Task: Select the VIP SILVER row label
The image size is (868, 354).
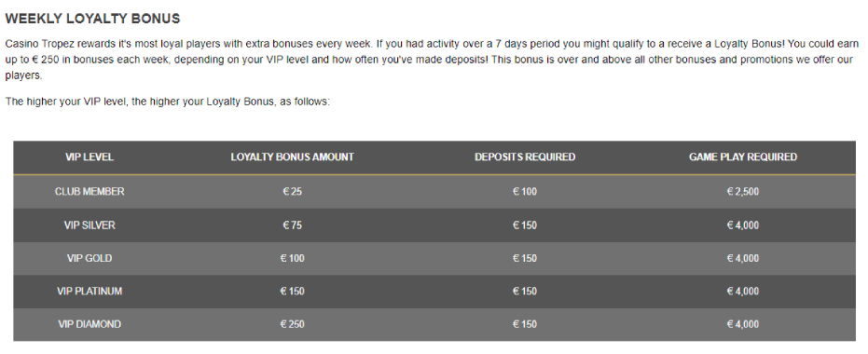Action: pyautogui.click(x=90, y=225)
